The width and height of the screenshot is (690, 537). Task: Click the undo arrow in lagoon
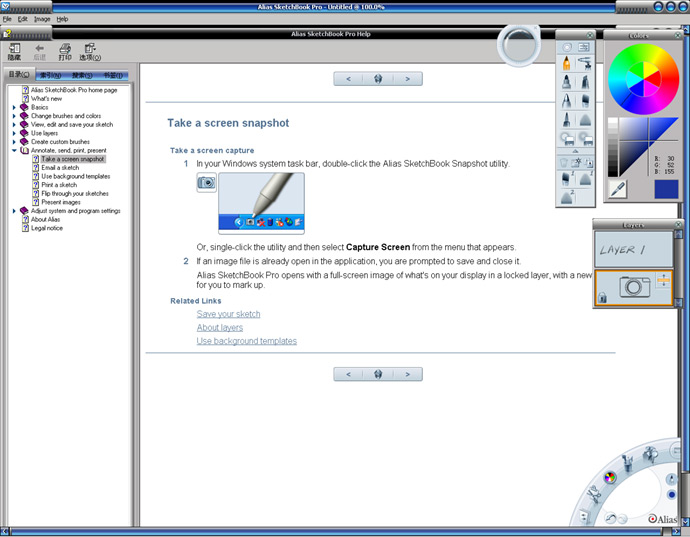pyautogui.click(x=611, y=518)
